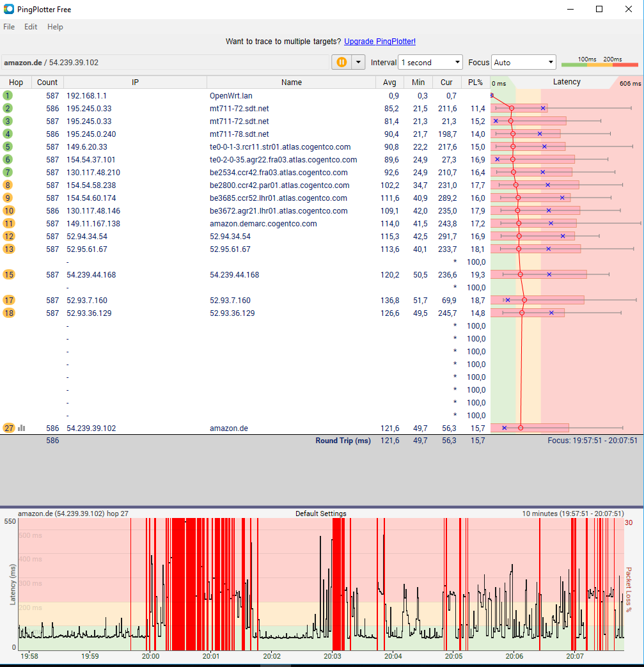Select the hop 18 orange circle icon
The image size is (644, 667).
click(8, 313)
